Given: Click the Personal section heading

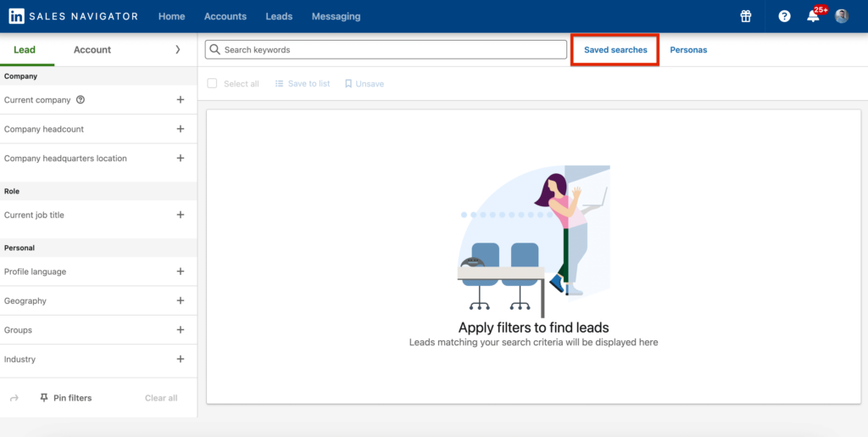Looking at the screenshot, I should click(19, 248).
